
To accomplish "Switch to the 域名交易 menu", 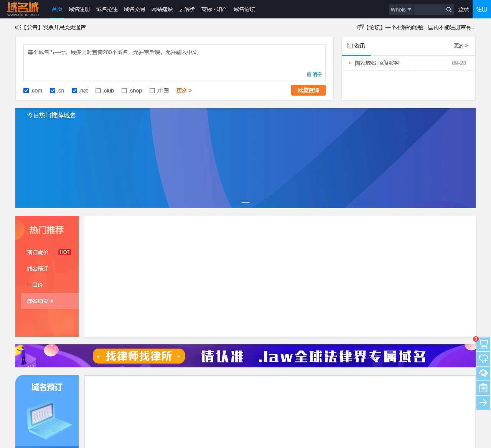I will 134,10.
